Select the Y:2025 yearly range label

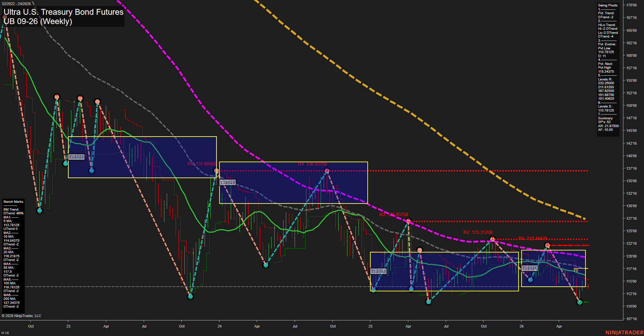point(378,271)
